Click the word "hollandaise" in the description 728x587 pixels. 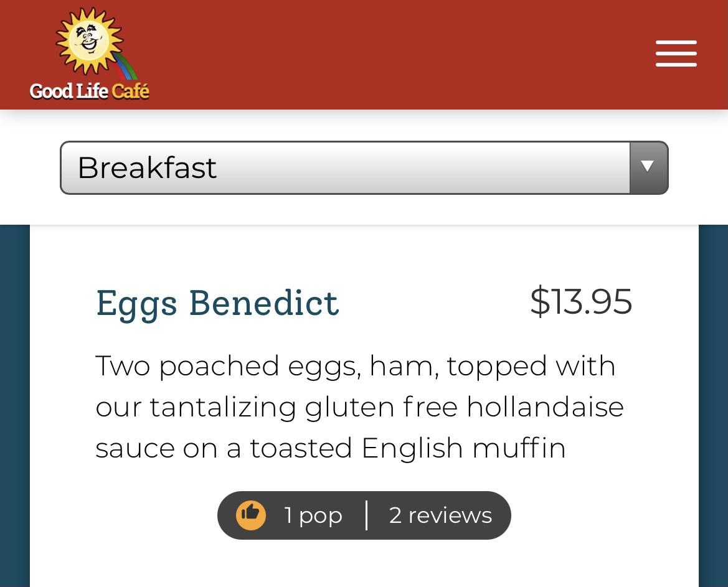544,407
